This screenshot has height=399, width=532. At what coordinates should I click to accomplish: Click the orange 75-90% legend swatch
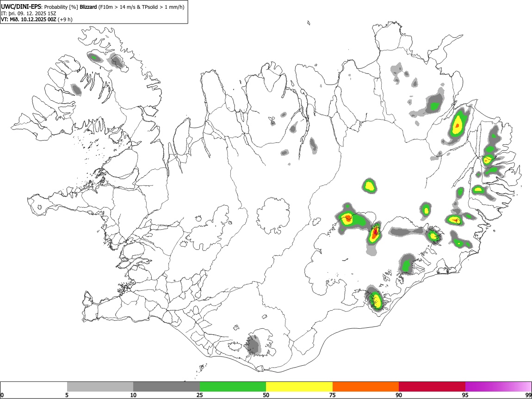[x=365, y=387]
